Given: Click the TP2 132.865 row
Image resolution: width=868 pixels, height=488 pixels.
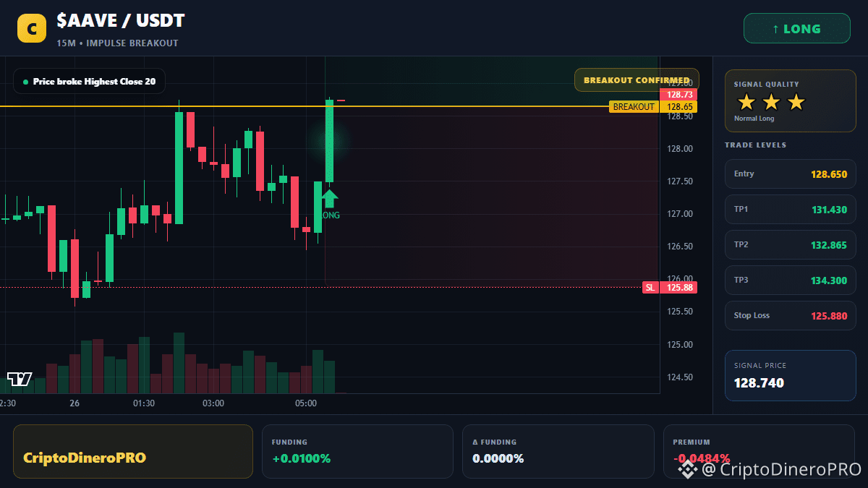Looking at the screenshot, I should coord(791,245).
